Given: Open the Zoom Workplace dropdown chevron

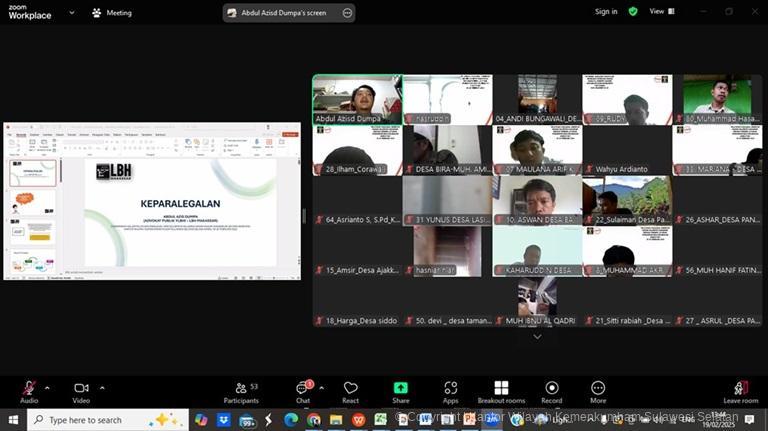Looking at the screenshot, I should click(x=74, y=13).
